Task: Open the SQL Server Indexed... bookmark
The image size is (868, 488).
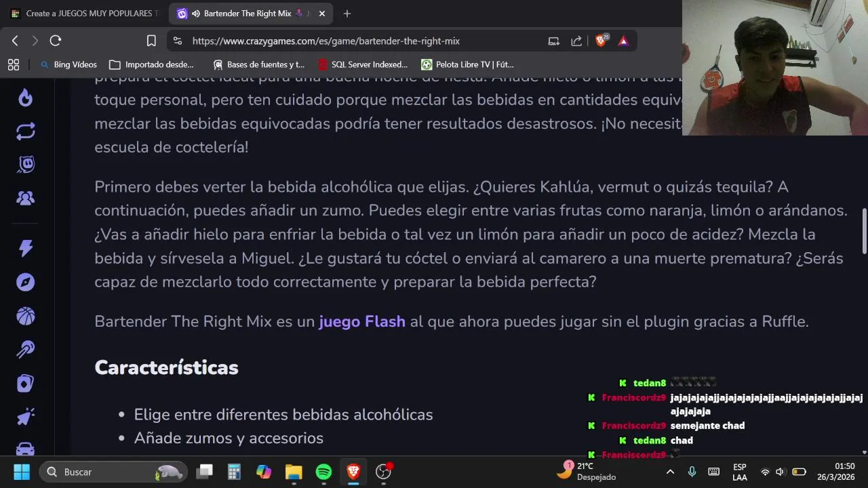Action: pyautogui.click(x=363, y=64)
